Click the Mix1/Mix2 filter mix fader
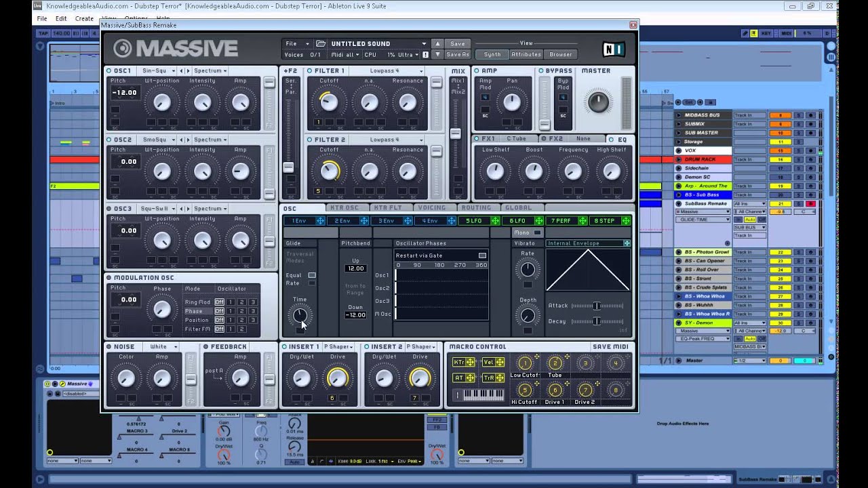 pyautogui.click(x=456, y=134)
